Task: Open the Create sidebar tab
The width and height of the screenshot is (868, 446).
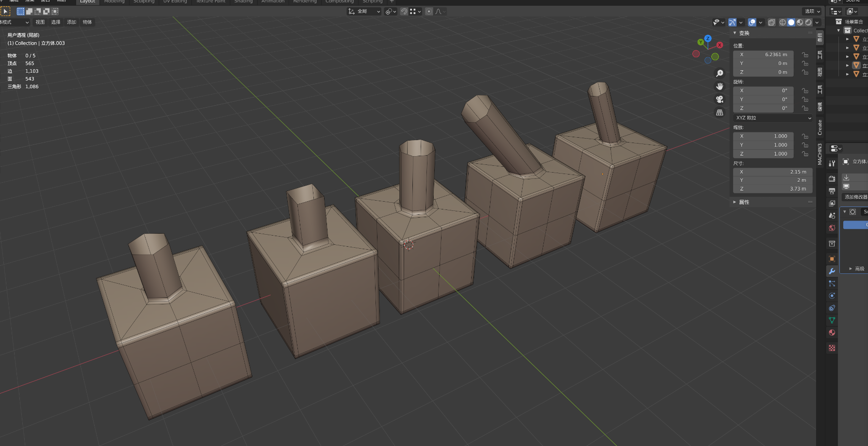Action: coord(820,127)
